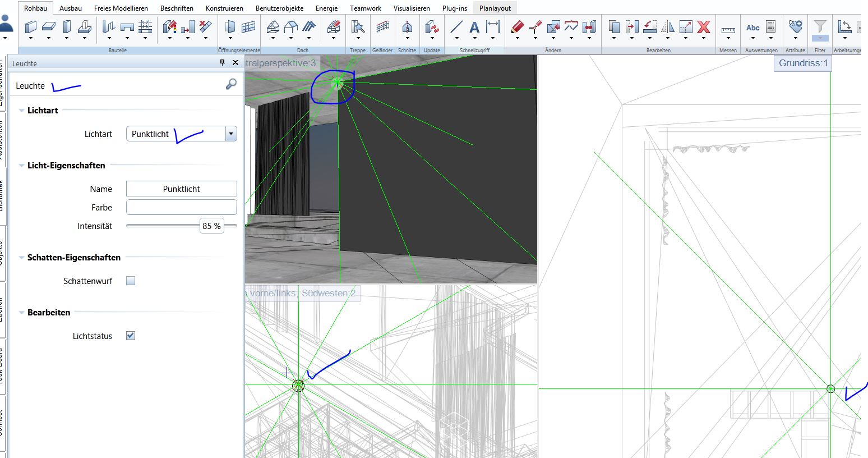Select the door opening tool
The image size is (868, 458).
pyautogui.click(x=230, y=26)
